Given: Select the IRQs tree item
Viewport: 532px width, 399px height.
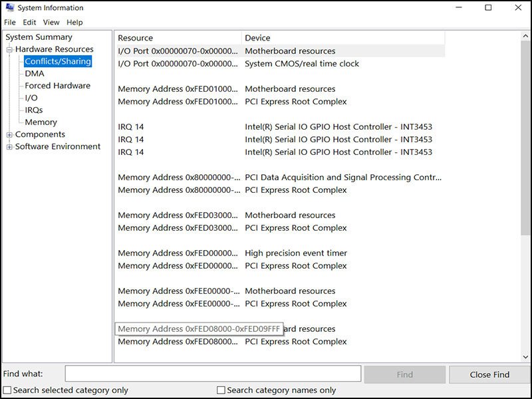Looking at the screenshot, I should tap(34, 110).
